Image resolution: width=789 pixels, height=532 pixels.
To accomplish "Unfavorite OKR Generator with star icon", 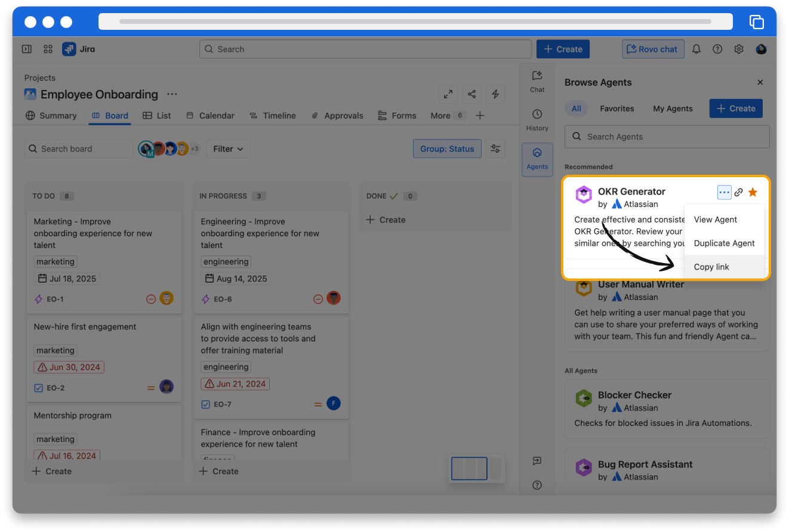I will click(x=753, y=192).
